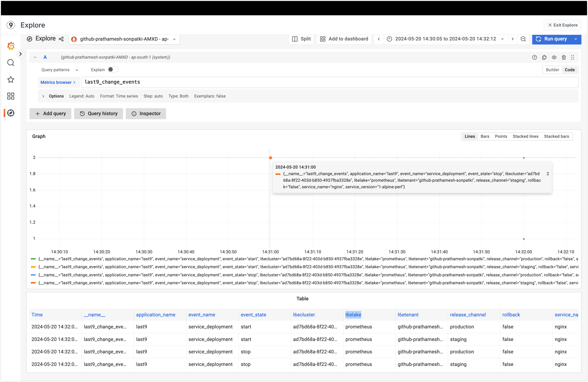Duplicate query A with copy icon
The width and height of the screenshot is (588, 382).
(544, 57)
